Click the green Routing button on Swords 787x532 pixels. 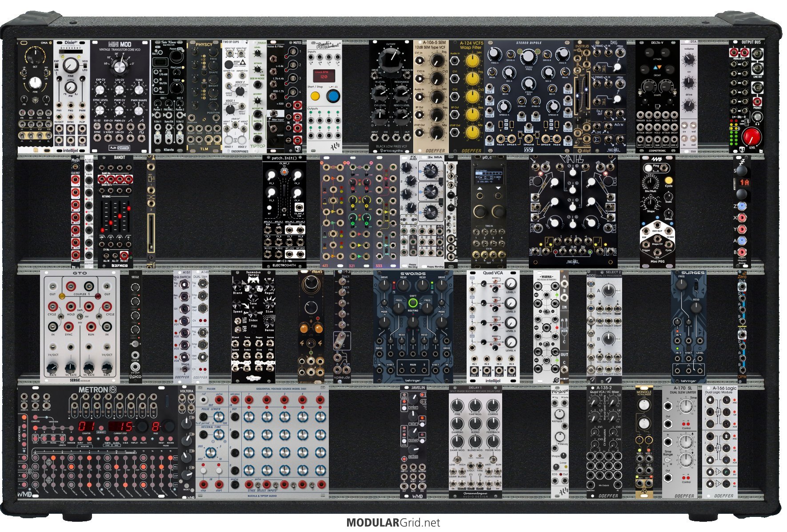413,303
